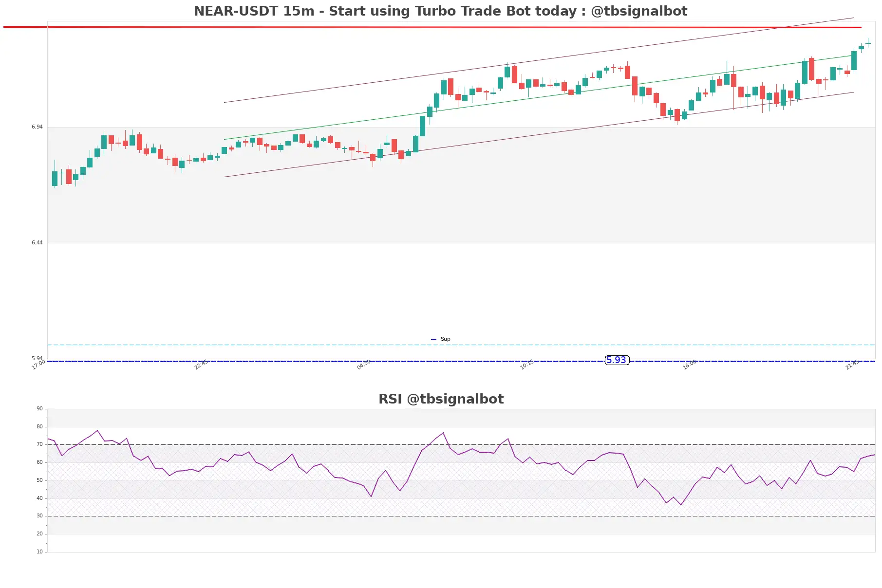Click the RSI axis label 70
882x588 pixels.
tap(39, 444)
